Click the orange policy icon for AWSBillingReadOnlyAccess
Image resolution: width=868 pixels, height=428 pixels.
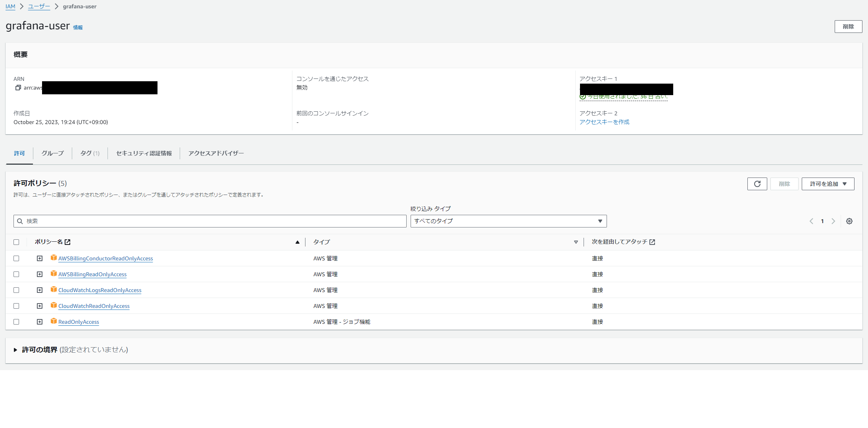coord(54,274)
